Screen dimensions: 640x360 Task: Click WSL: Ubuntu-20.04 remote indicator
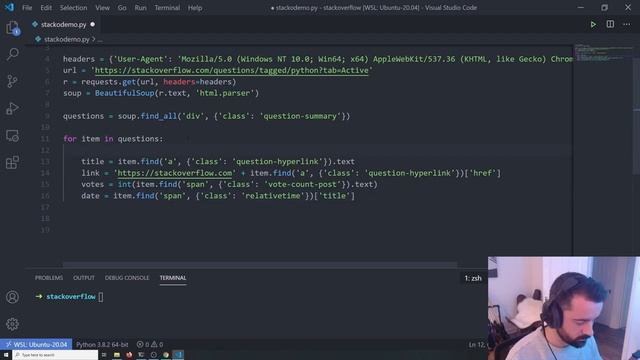(x=36, y=344)
